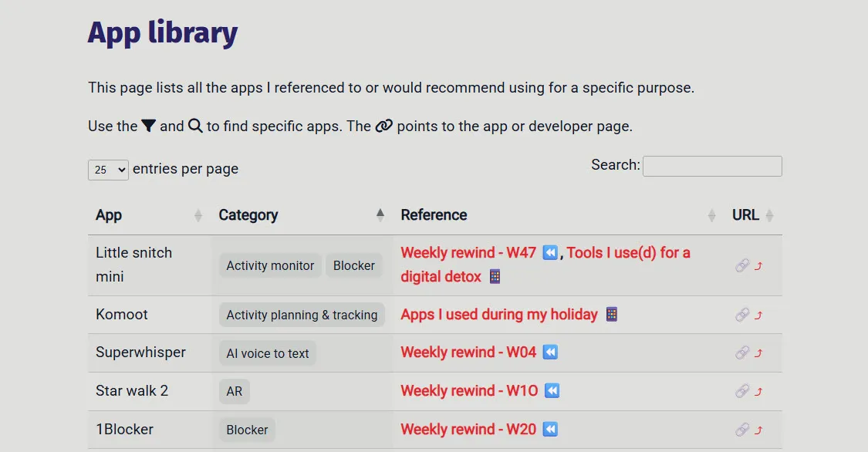
Task: Open the entries per page dropdown
Action: point(109,170)
